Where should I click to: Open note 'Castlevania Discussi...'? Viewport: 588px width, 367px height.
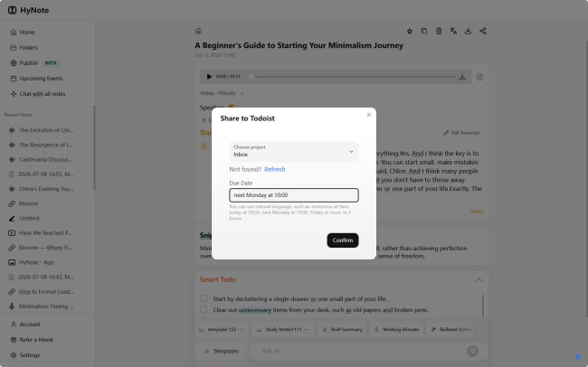point(41,159)
